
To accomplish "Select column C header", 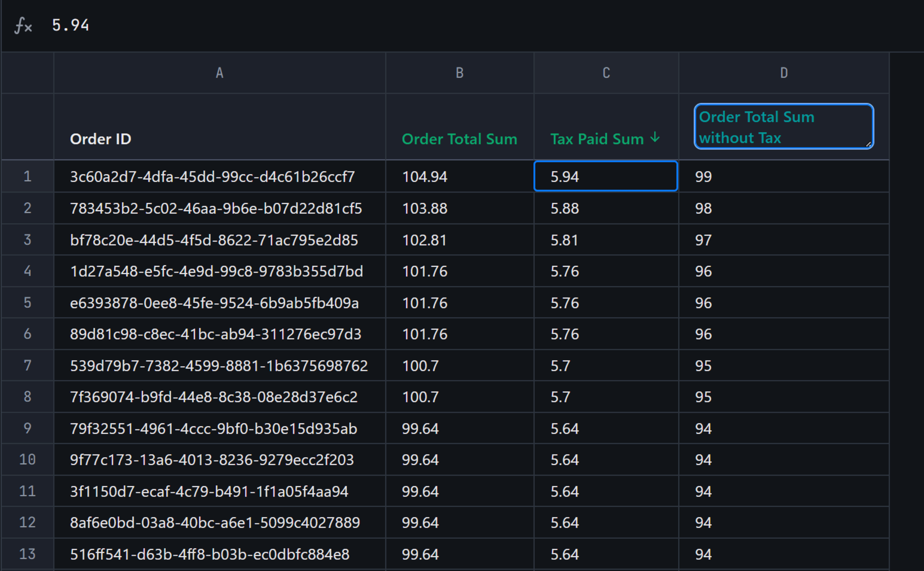I will pos(606,73).
